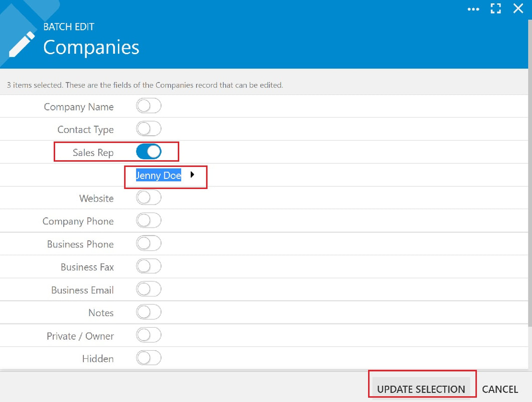Toggle the Business Phone field on

[x=149, y=243]
